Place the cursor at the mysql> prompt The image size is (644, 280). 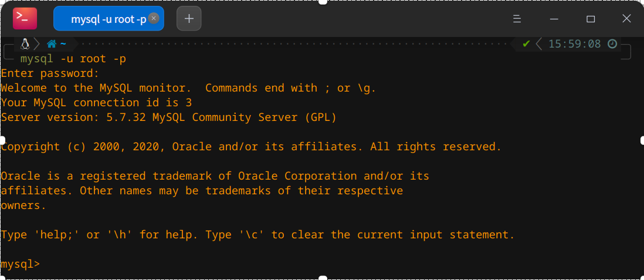[21, 264]
